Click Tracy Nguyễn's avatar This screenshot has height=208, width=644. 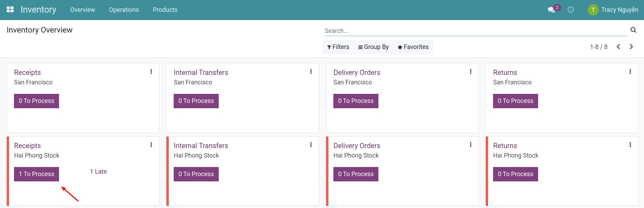tap(593, 10)
